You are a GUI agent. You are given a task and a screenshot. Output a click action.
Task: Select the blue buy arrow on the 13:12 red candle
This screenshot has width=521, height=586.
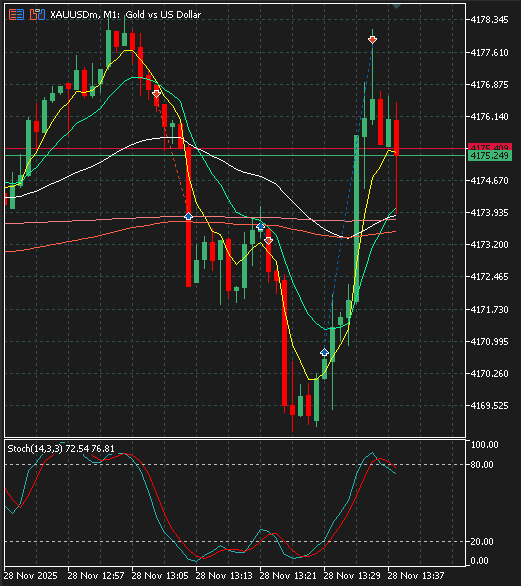point(188,216)
